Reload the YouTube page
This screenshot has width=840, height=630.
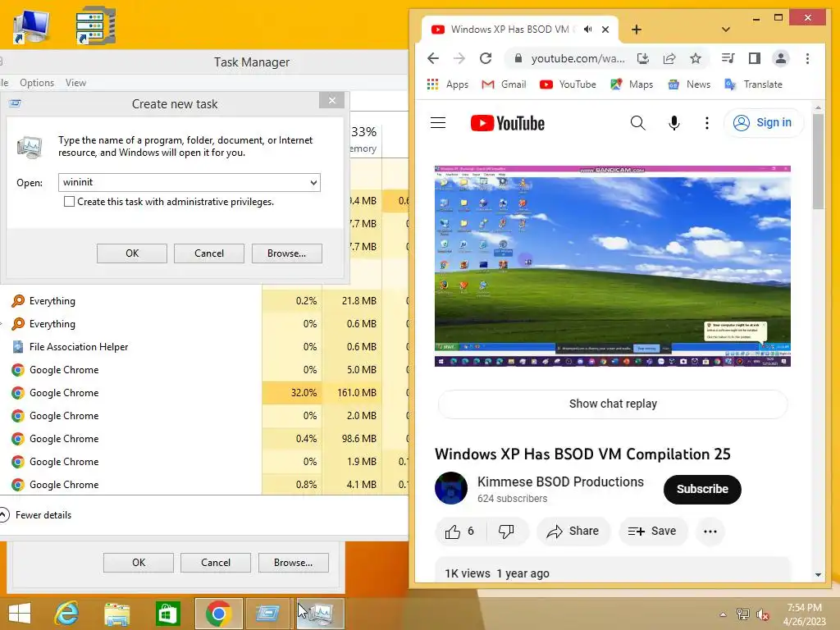[486, 58]
